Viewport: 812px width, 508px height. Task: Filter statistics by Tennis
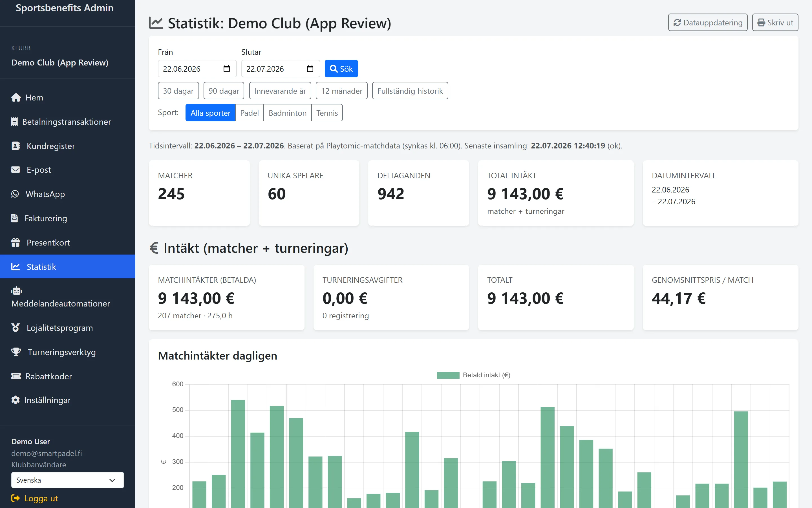pos(327,113)
